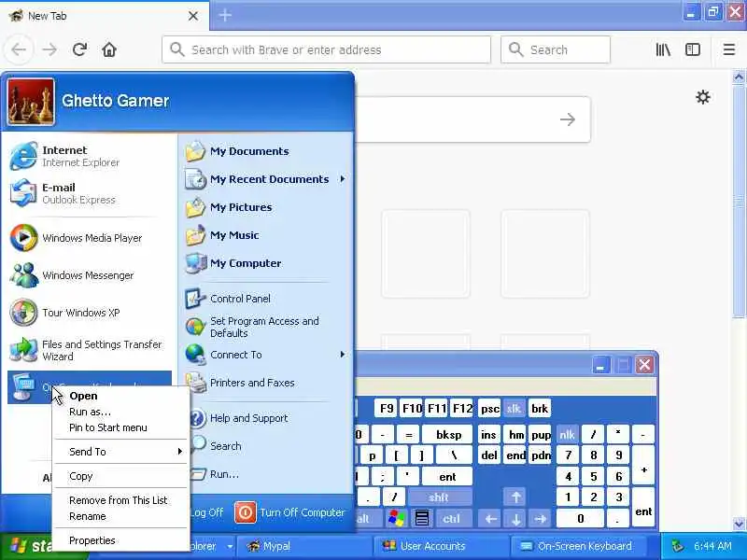Open My Pictures folder
747x560 pixels.
266,207
